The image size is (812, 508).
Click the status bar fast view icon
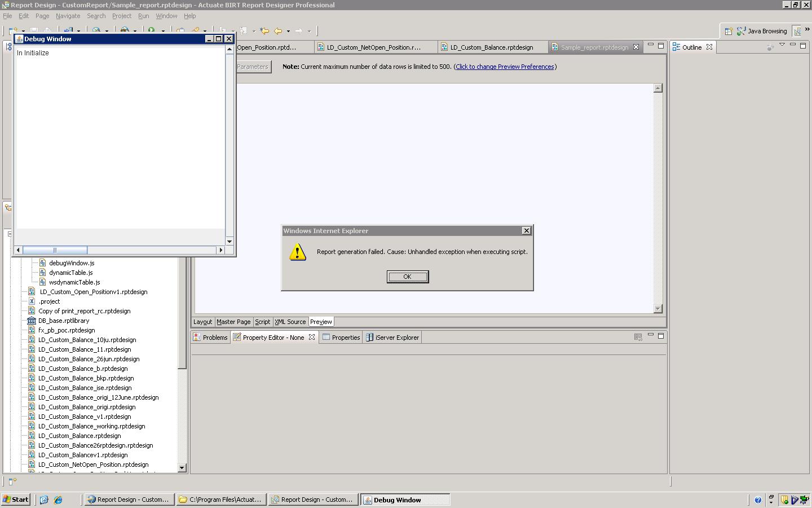[x=12, y=481]
